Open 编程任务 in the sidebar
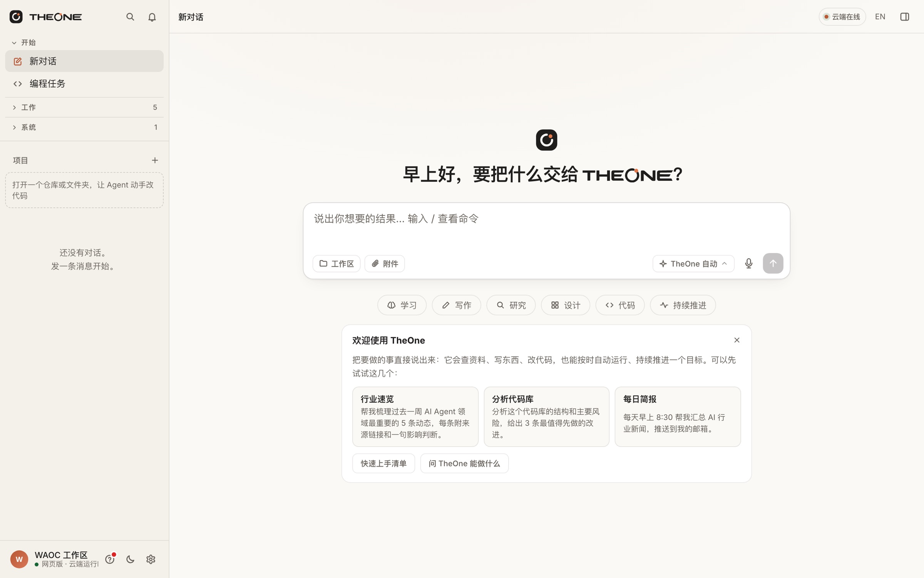The height and width of the screenshot is (578, 924). point(84,84)
